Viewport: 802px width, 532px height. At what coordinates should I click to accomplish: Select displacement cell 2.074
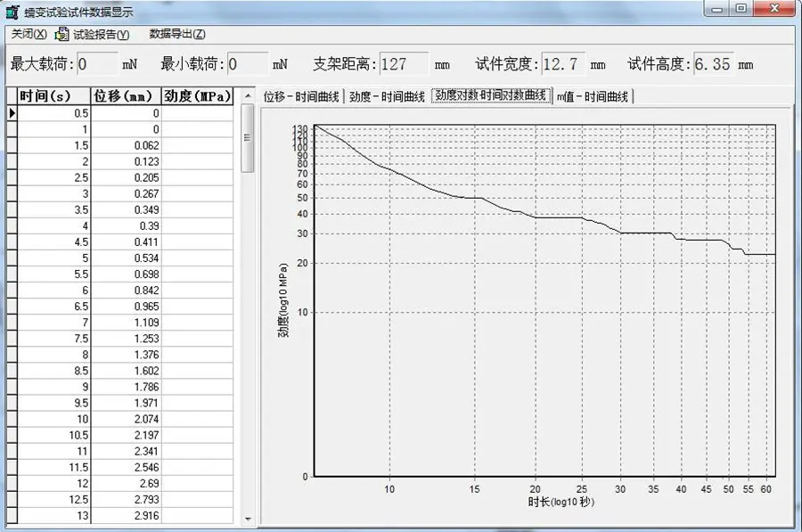[x=126, y=420]
